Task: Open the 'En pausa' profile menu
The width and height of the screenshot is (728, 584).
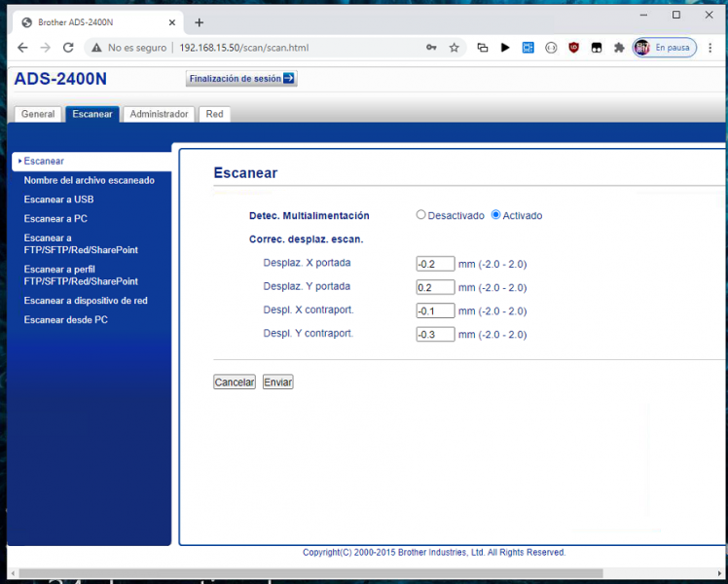Action: coord(665,48)
